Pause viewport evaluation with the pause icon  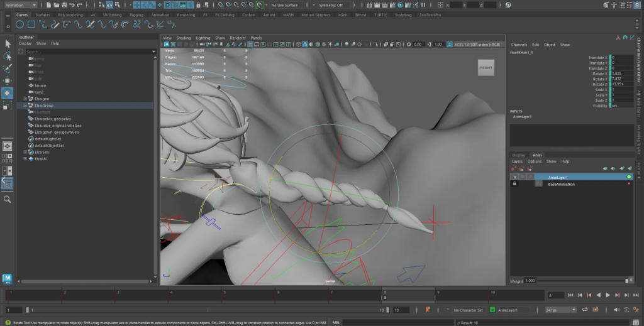click(423, 5)
